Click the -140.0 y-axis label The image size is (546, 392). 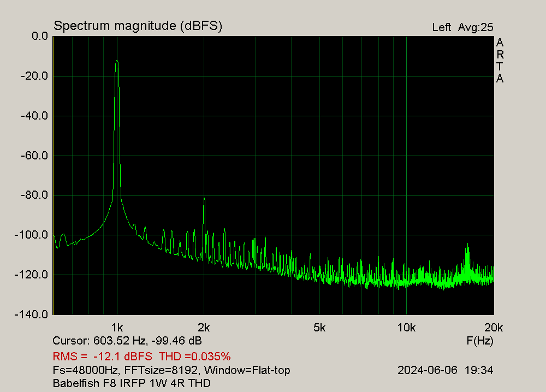point(31,314)
